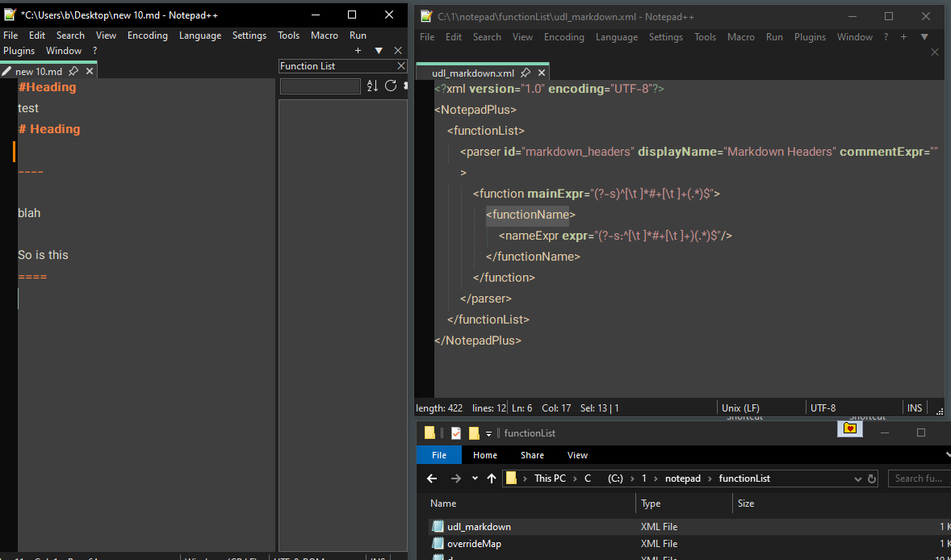This screenshot has height=560, width=951.
Task: Click folder icon in Explorer address bar
Action: [x=511, y=479]
